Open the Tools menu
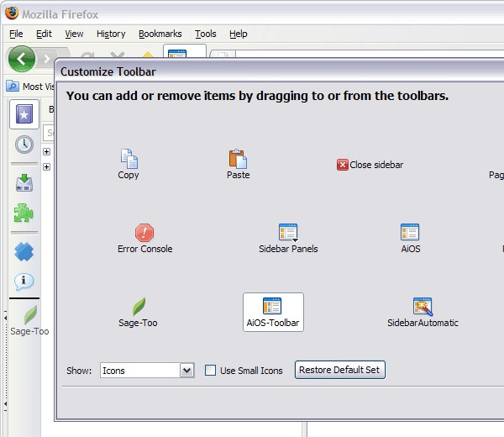Viewport: 504px width, 437px height. pos(206,34)
